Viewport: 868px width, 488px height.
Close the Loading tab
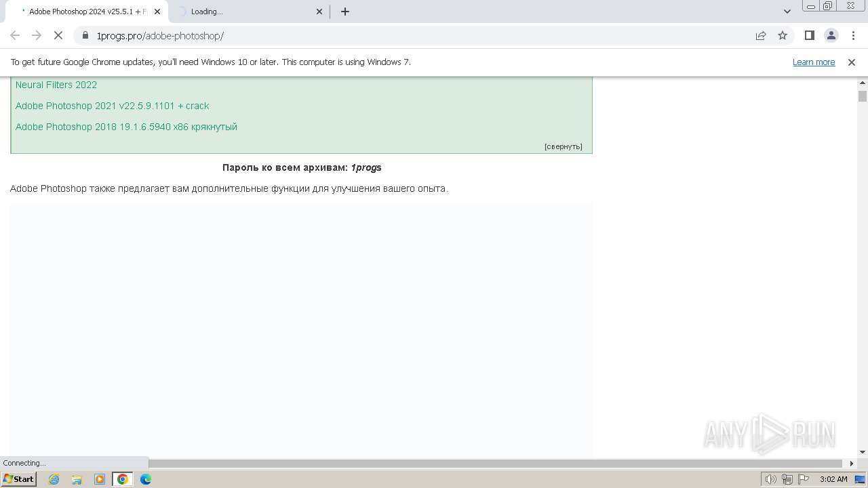pos(320,12)
